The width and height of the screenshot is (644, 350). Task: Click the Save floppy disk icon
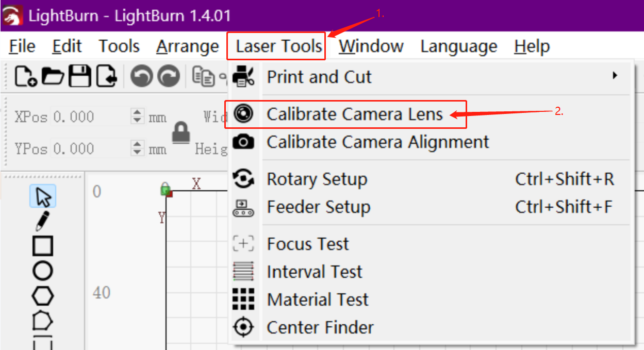coord(80,76)
